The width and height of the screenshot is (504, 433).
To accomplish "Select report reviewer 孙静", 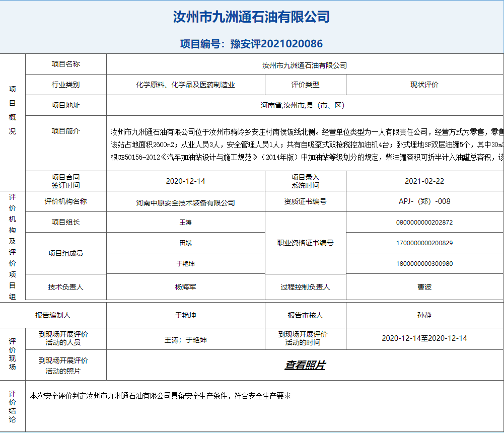I will click(x=424, y=315).
